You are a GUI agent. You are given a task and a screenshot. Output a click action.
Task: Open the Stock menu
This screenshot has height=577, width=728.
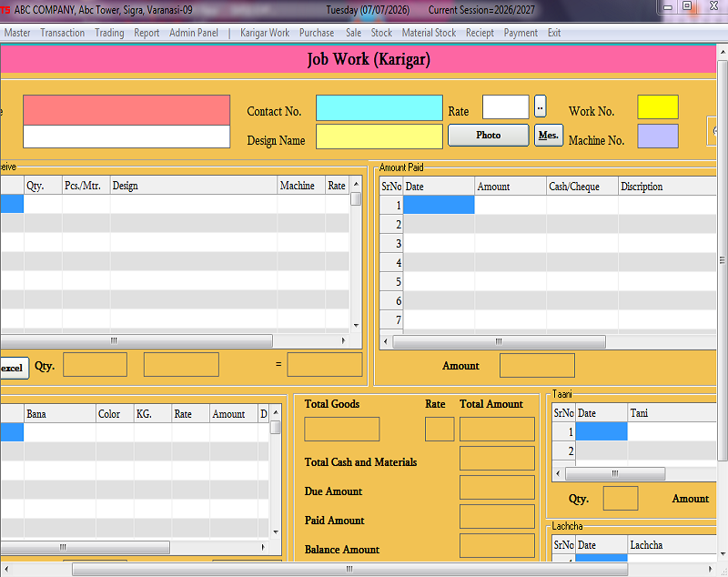pyautogui.click(x=381, y=33)
